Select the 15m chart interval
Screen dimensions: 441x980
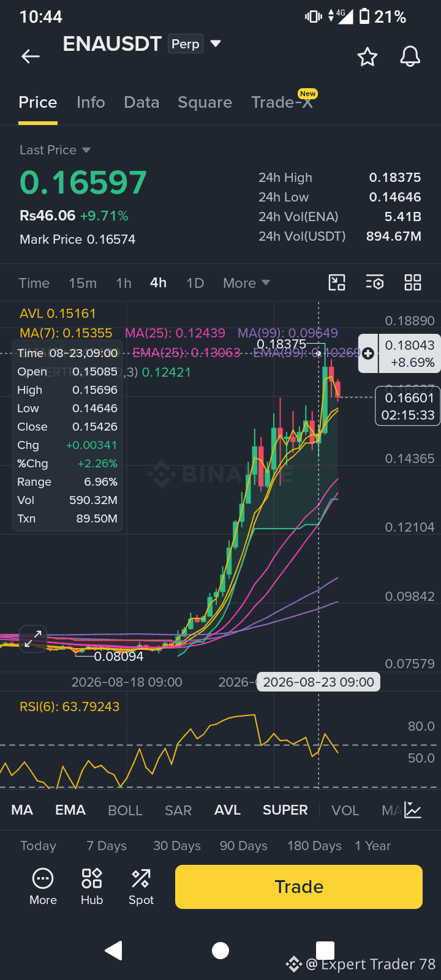click(83, 283)
